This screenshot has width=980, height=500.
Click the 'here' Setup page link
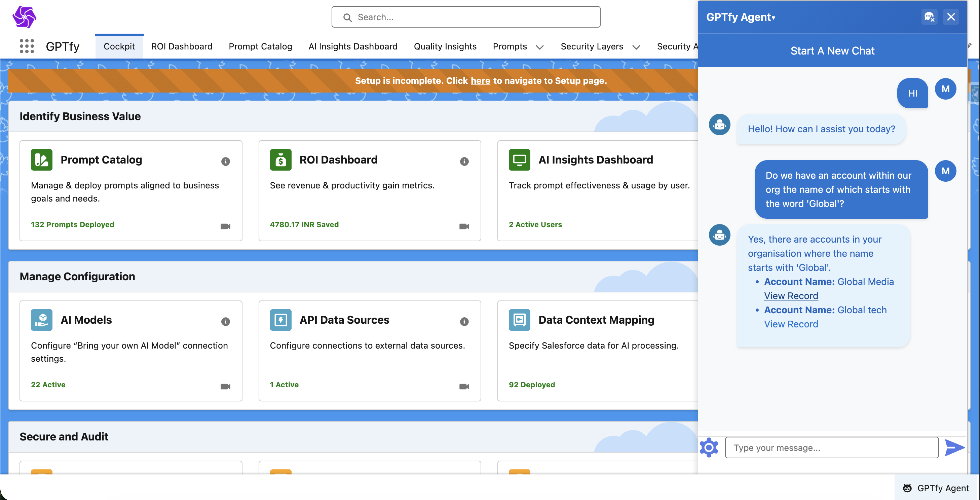coord(480,81)
